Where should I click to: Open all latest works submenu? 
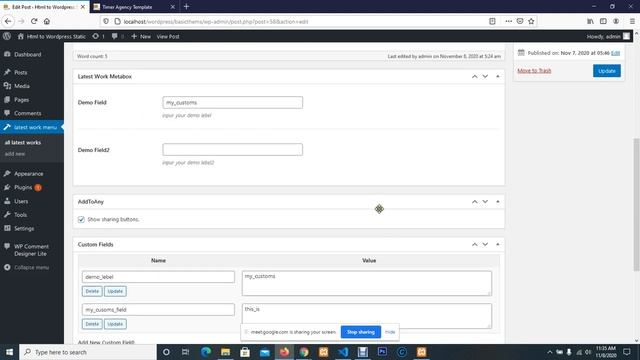(x=23, y=142)
